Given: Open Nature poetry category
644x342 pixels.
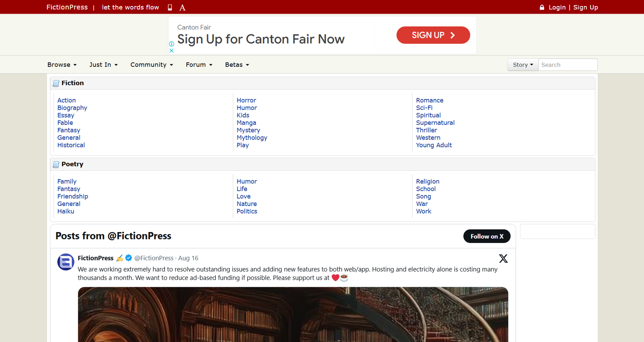Looking at the screenshot, I should click(x=247, y=204).
